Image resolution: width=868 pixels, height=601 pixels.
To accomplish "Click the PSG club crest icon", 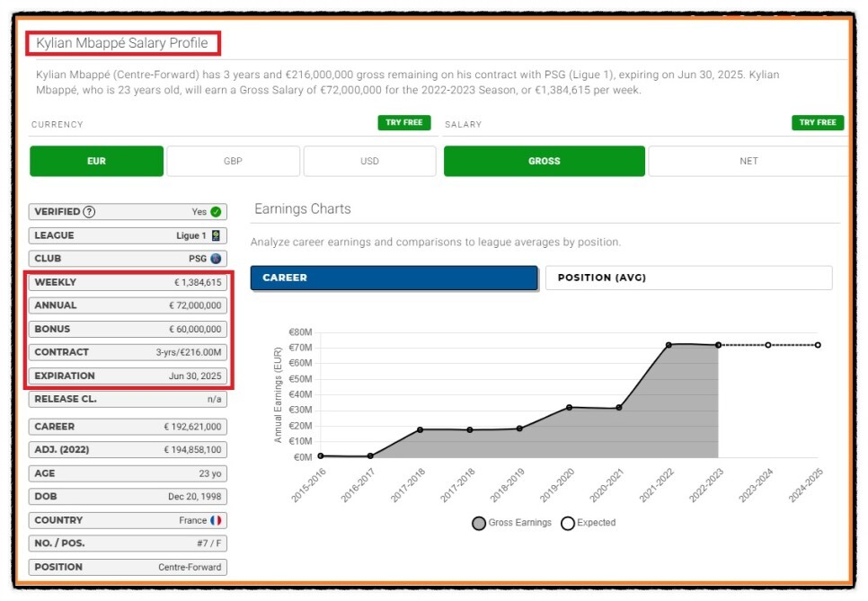I will pyautogui.click(x=216, y=259).
